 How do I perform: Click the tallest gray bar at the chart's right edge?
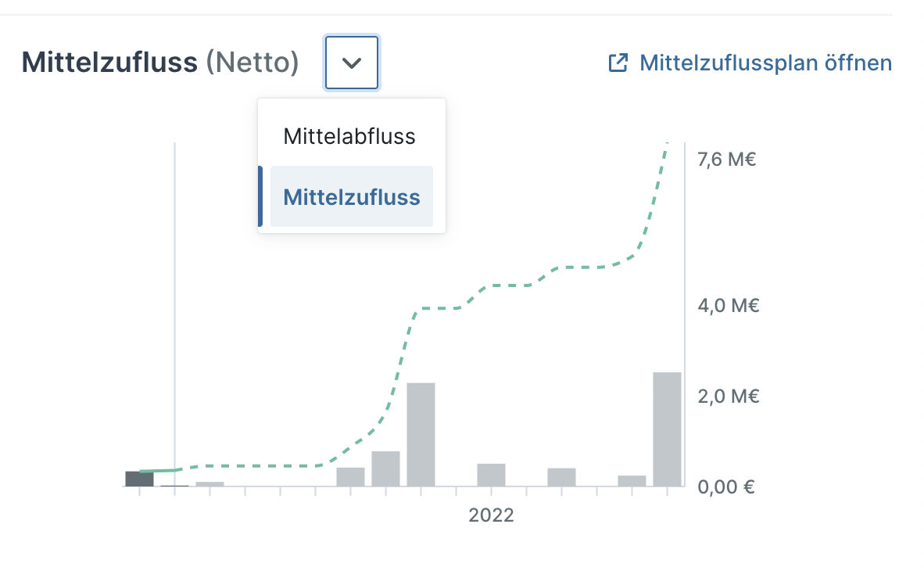pyautogui.click(x=667, y=429)
